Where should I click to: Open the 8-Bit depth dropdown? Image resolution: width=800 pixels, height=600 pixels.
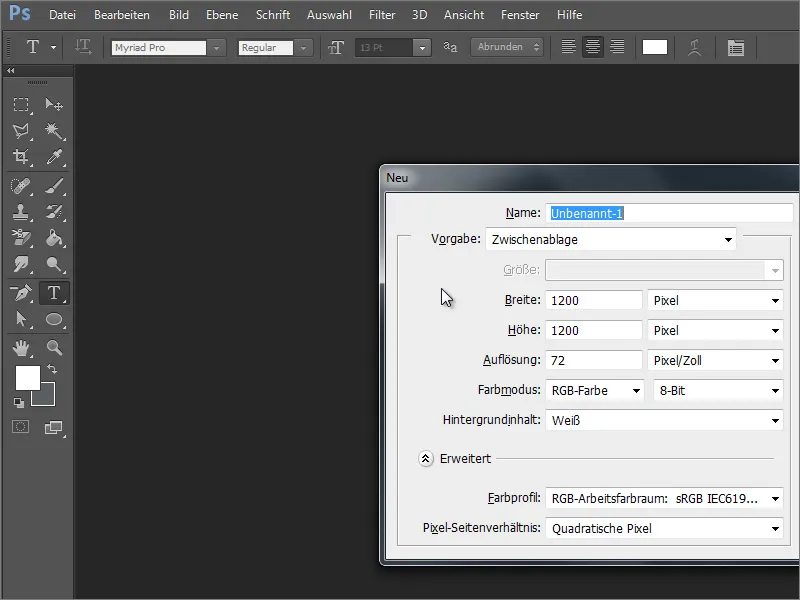coord(718,391)
